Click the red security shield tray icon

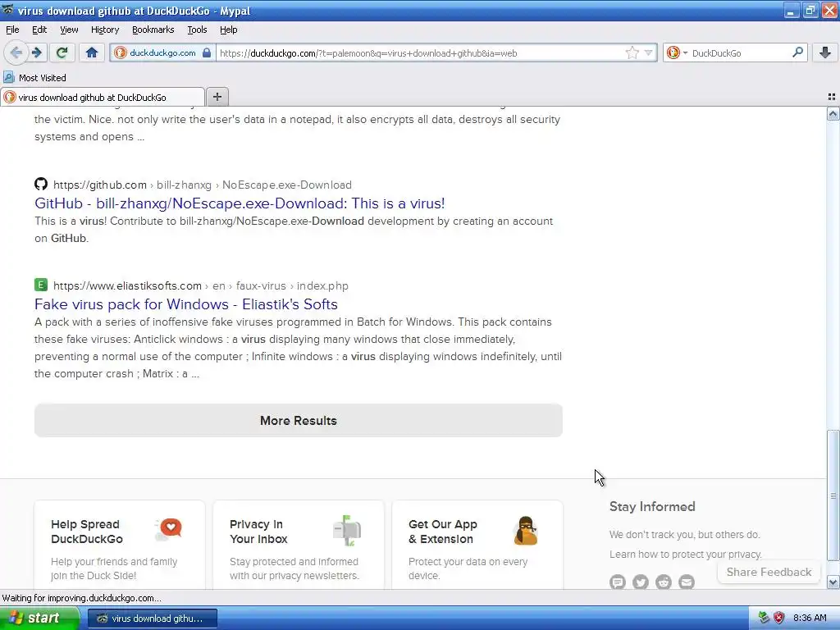(x=779, y=619)
